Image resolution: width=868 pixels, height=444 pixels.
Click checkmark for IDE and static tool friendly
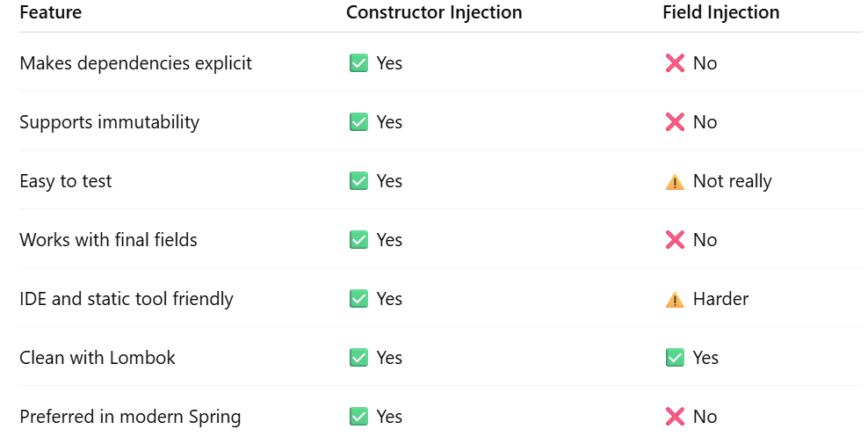358,299
